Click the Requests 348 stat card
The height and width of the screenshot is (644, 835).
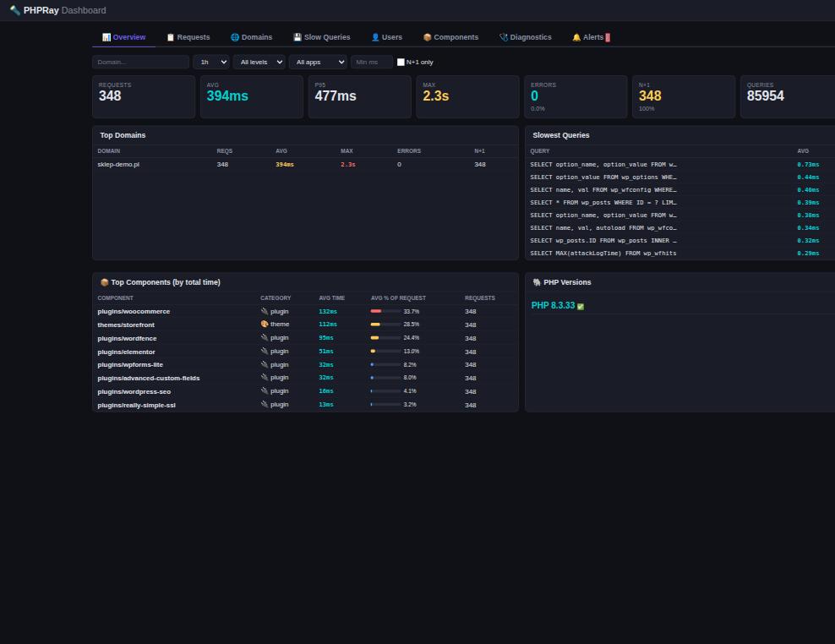point(144,97)
